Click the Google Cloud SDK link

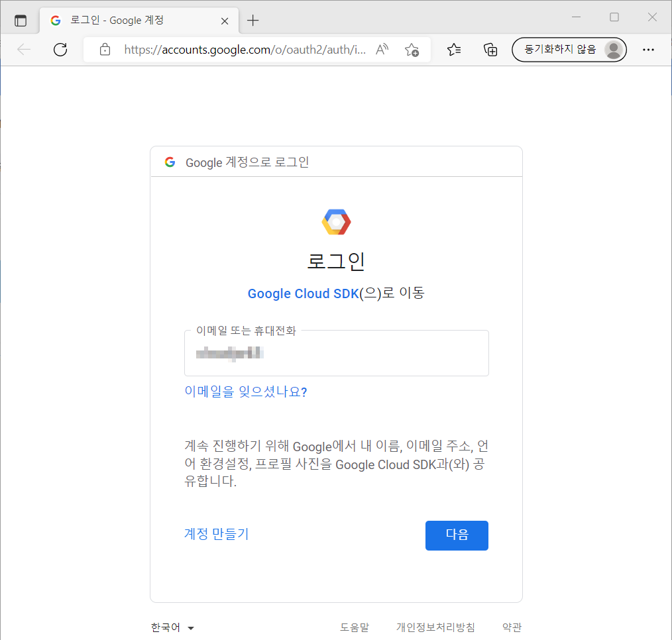click(x=303, y=293)
